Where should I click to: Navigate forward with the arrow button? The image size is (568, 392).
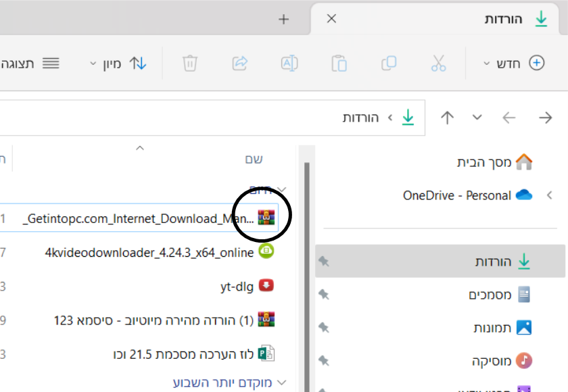509,118
